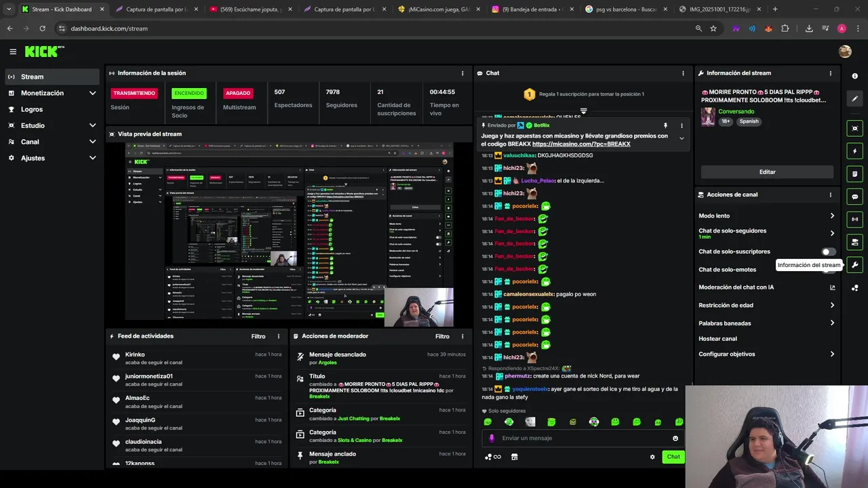Select Logros in the left sidebar
Viewport: 868px width, 488px height.
click(x=52, y=109)
